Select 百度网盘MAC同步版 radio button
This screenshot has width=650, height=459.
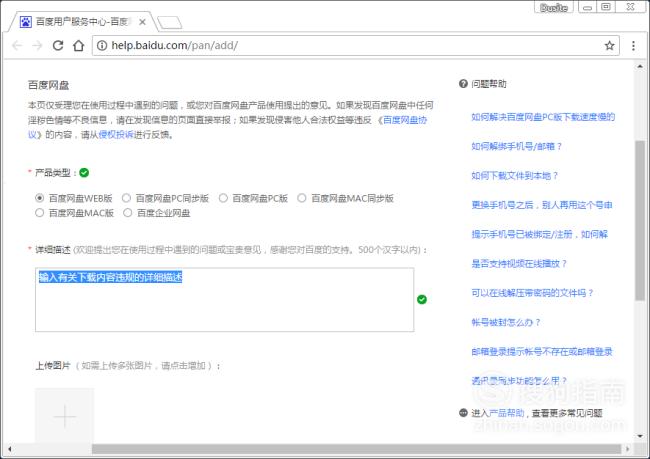302,198
